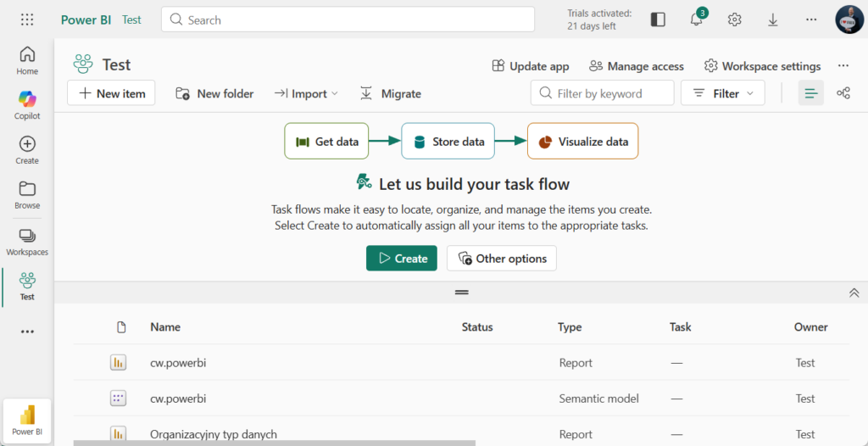Open the header ellipsis menu
Image resolution: width=868 pixels, height=446 pixels.
click(x=811, y=20)
